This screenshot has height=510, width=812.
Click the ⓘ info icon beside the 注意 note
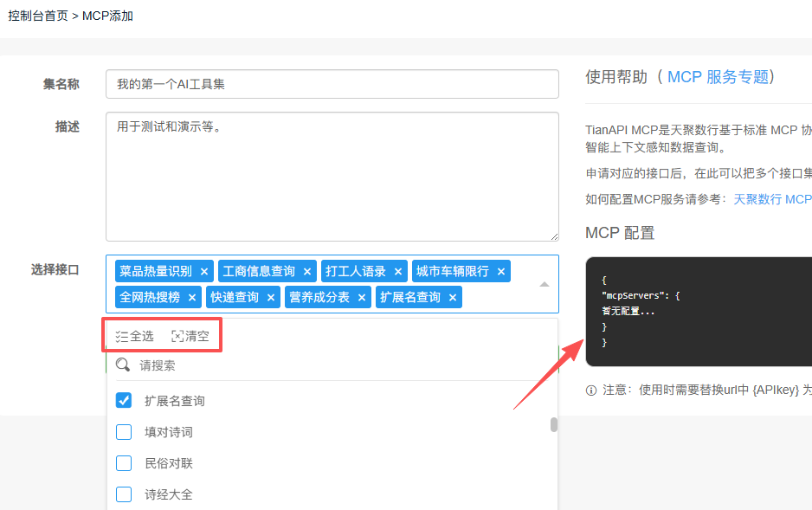point(592,389)
